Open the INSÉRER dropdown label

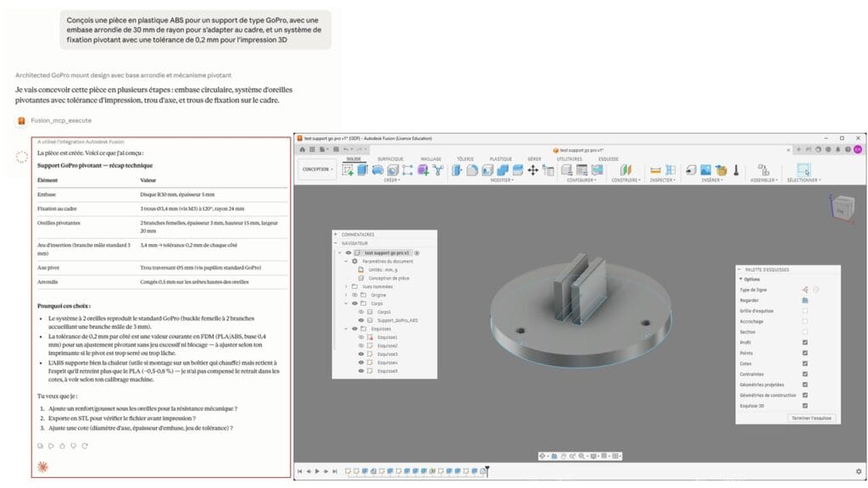pyautogui.click(x=712, y=180)
